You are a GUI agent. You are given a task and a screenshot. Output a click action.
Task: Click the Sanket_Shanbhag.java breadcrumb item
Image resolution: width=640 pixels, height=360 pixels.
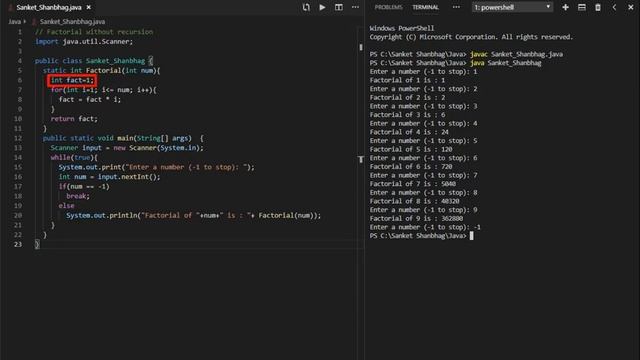pyautogui.click(x=72, y=22)
